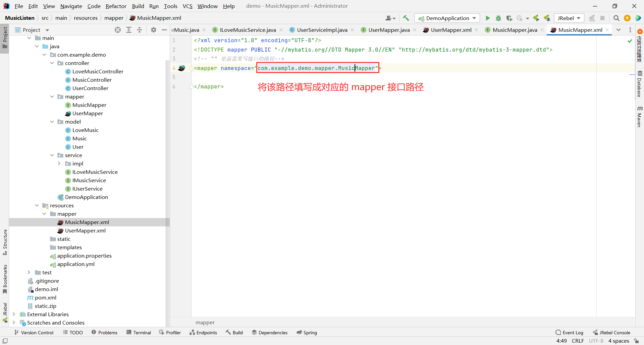The height and width of the screenshot is (345, 644).
Task: Collapse the model folder
Action: [52, 122]
